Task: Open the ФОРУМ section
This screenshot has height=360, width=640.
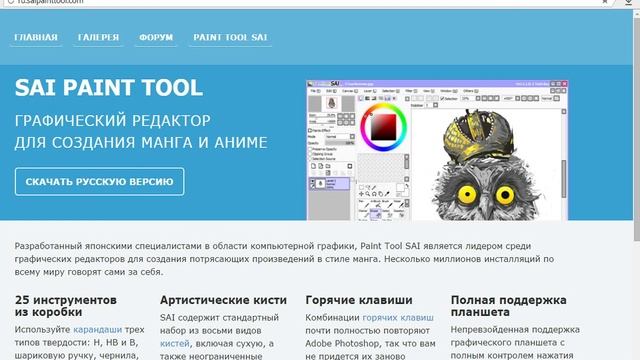Action: tap(156, 38)
